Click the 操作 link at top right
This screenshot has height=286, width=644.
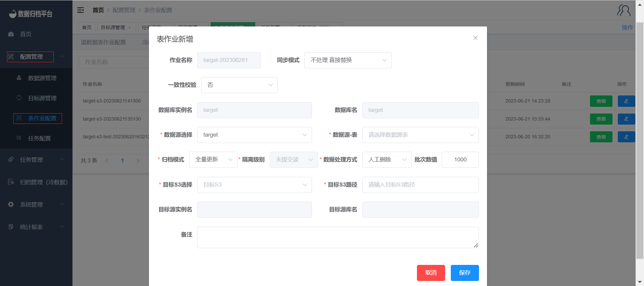pos(627,27)
